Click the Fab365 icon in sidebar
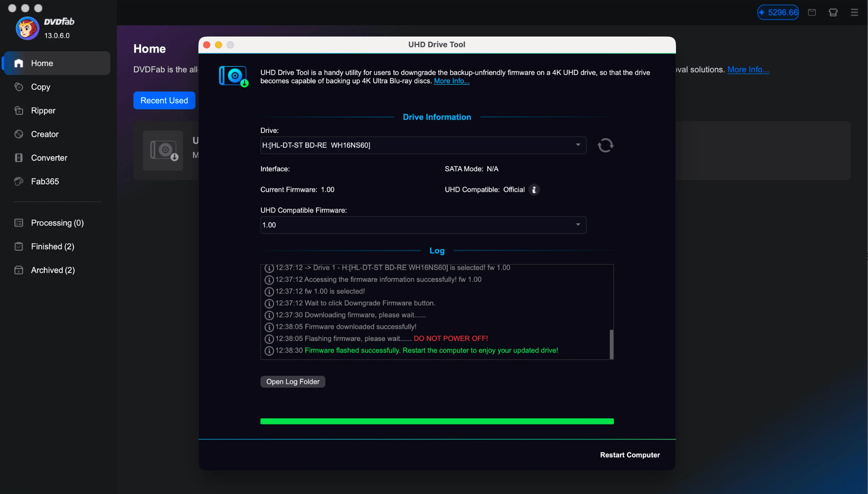Screen dimensions: 868x494 coord(19,181)
